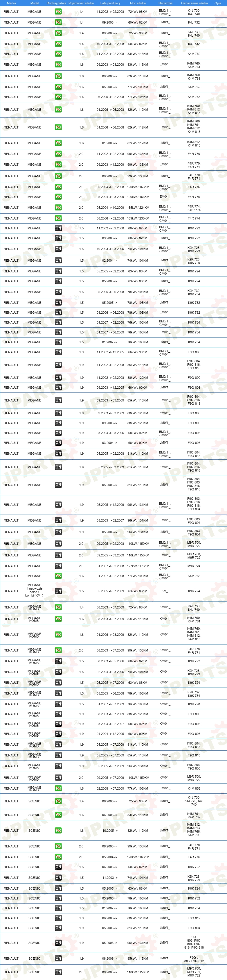Click ON icon in Kombi 08.2003 -> 05.2006 row
This screenshot has width=227, height=980.
58,661
